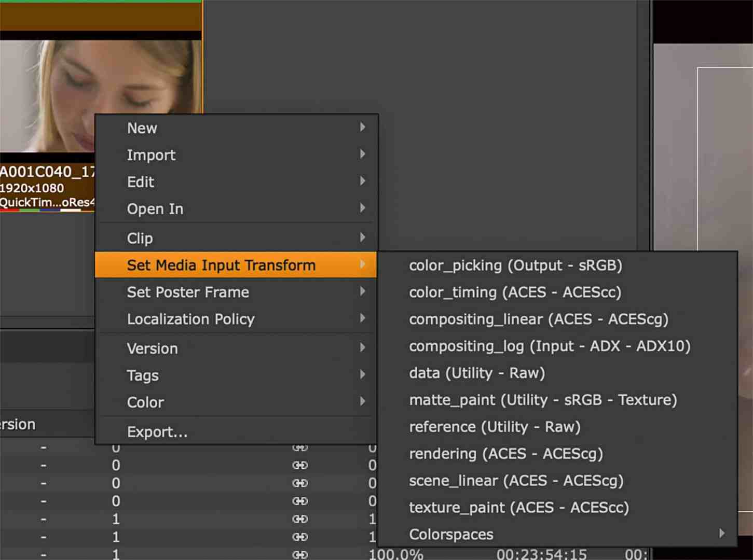Click the chain icon on the bottom timecode row

[300, 554]
